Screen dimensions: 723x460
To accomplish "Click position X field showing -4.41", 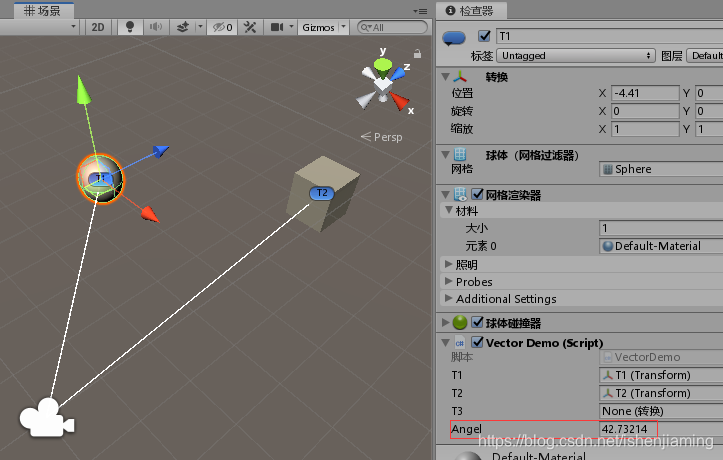I will (x=645, y=93).
